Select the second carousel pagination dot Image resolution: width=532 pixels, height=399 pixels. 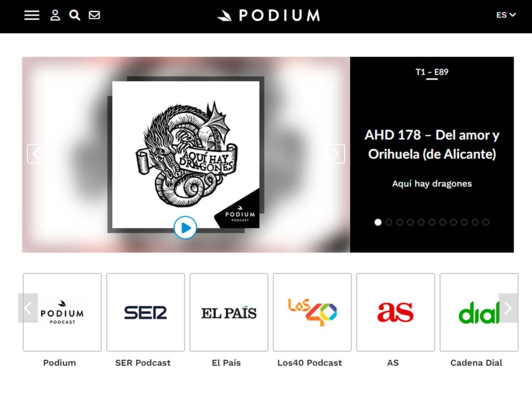pyautogui.click(x=389, y=222)
